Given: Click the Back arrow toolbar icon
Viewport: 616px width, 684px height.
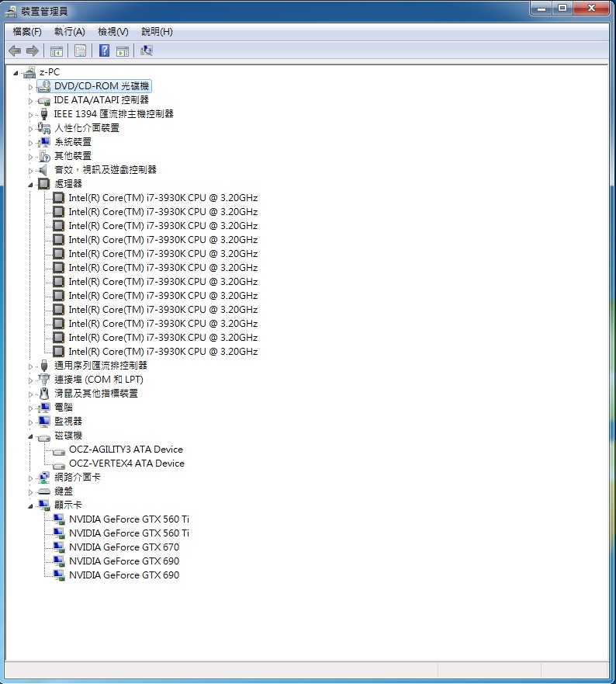Looking at the screenshot, I should point(15,51).
